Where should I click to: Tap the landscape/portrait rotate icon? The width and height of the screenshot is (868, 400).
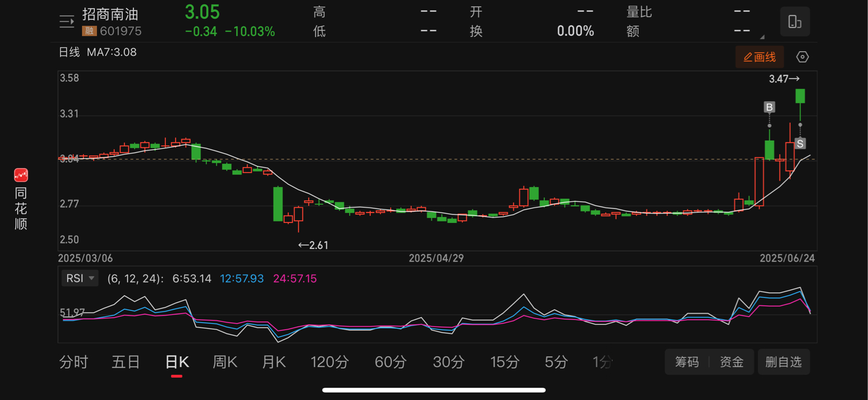pyautogui.click(x=794, y=22)
